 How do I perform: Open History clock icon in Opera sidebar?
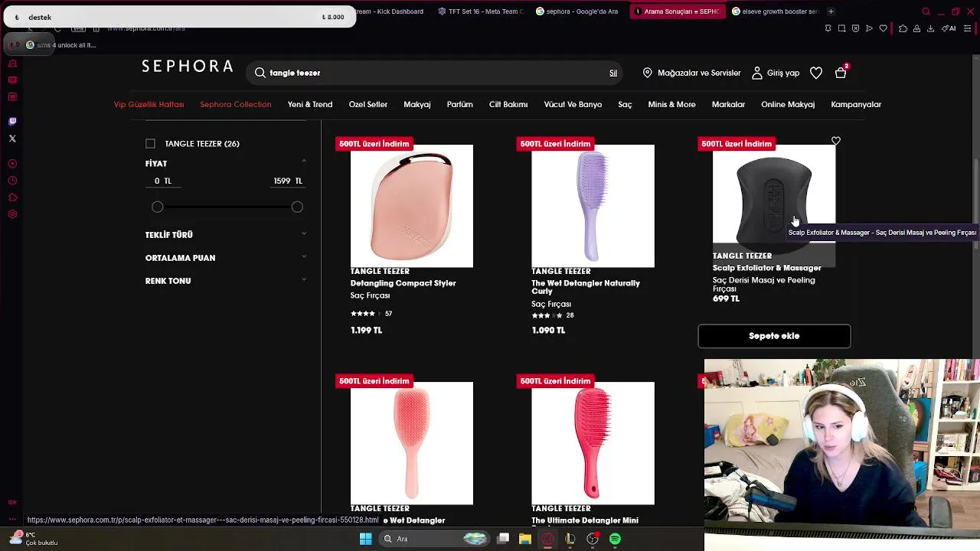(12, 181)
